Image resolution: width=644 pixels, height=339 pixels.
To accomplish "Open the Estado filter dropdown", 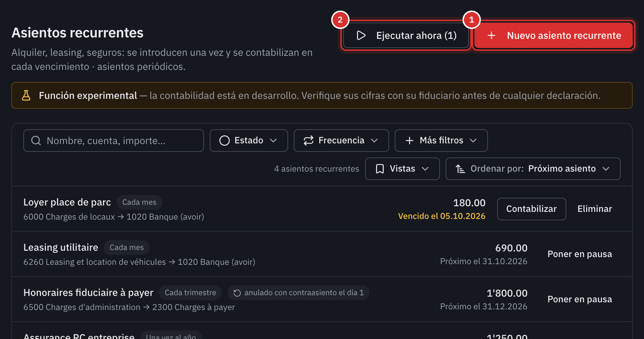I will 249,141.
